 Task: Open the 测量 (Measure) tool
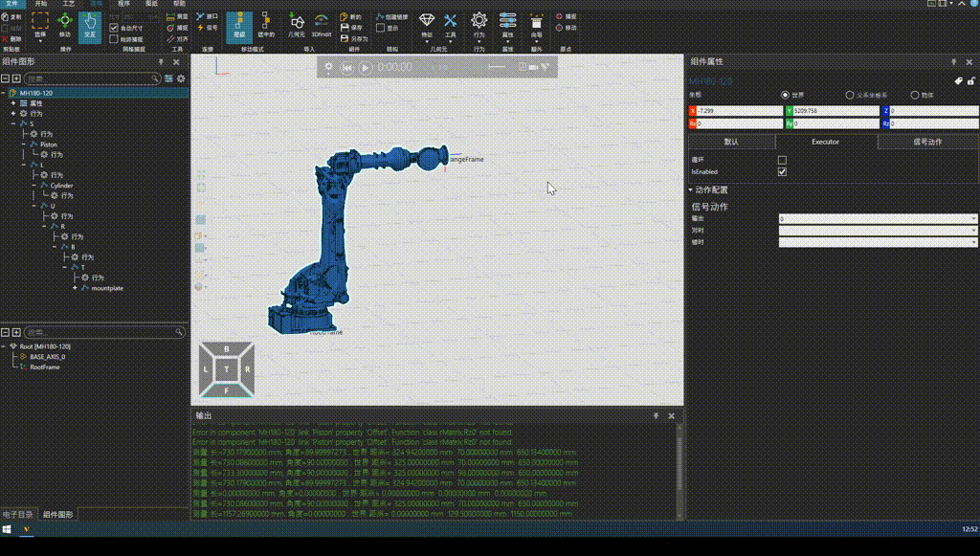(177, 17)
